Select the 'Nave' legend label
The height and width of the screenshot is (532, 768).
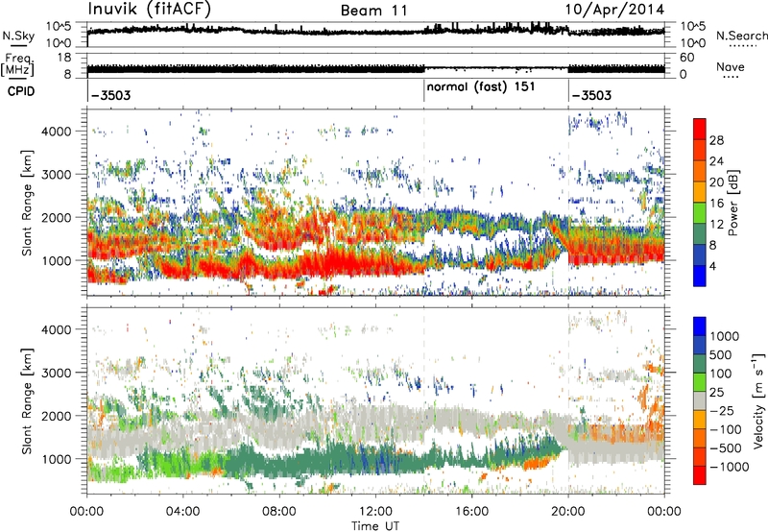tap(731, 67)
